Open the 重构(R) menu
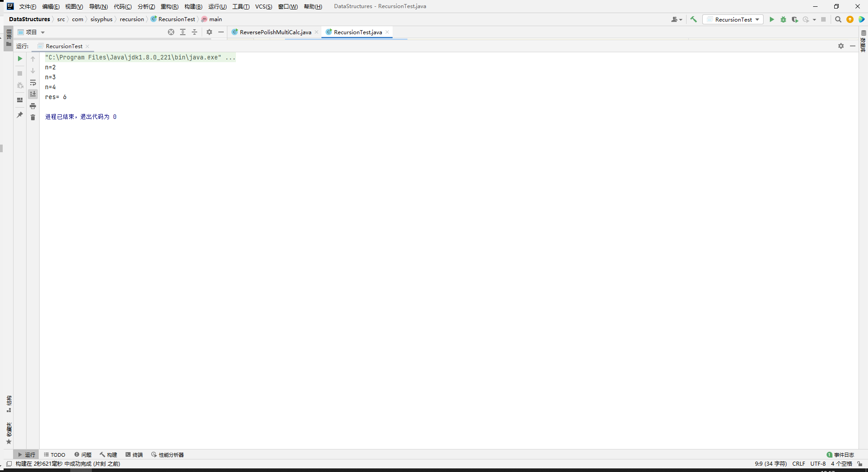868x472 pixels. point(169,6)
